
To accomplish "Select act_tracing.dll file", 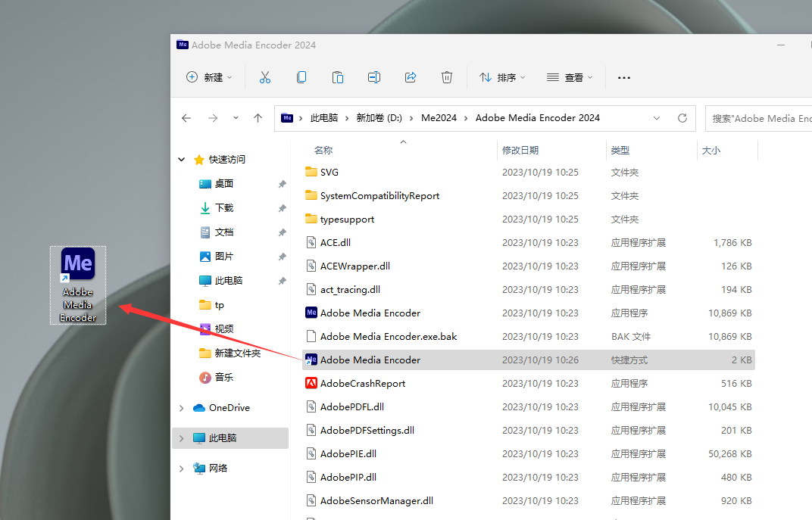I will [x=350, y=290].
